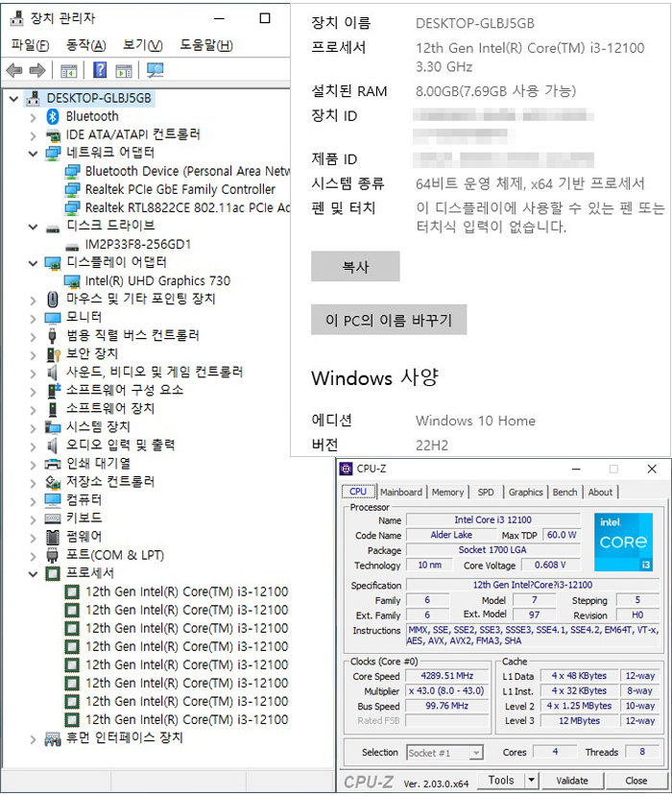Screen dimensions: 672x796
Task: Open the help icon in Device Manager toolbar
Action: click(x=100, y=69)
